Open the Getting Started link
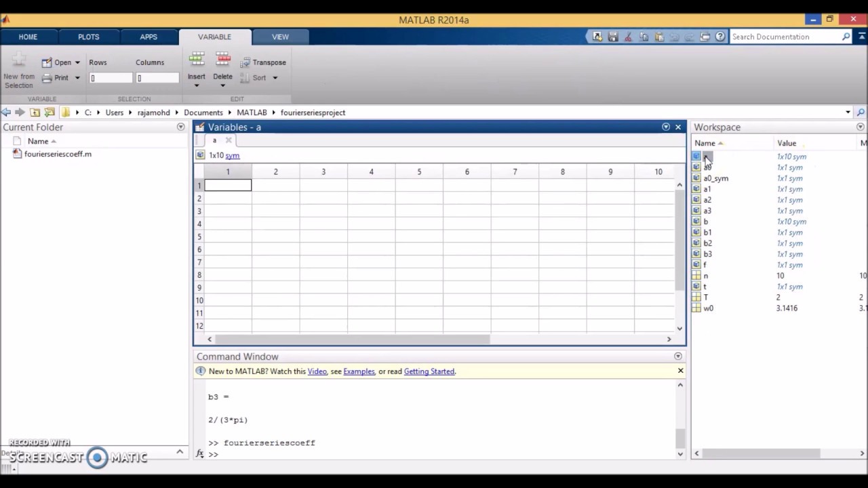The image size is (868, 488). coord(429,371)
